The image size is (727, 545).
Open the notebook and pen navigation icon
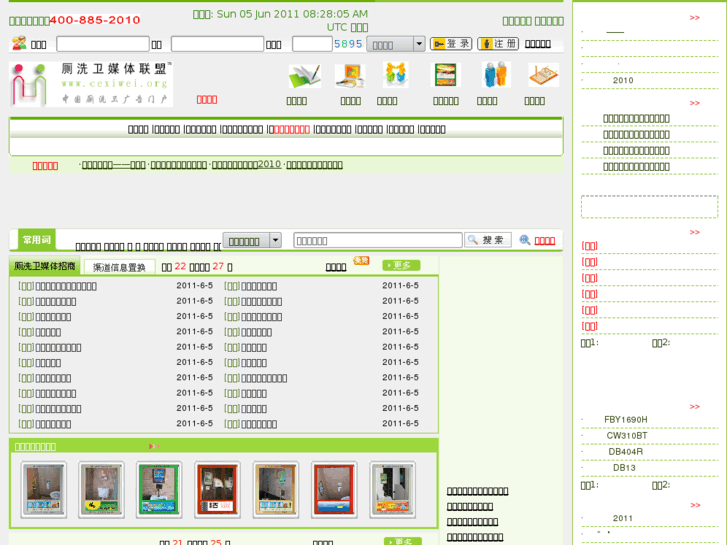point(304,76)
